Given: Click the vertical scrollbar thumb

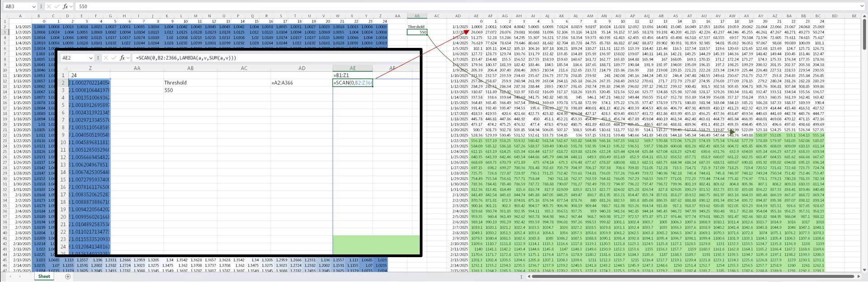Looking at the screenshot, I should click(864, 34).
